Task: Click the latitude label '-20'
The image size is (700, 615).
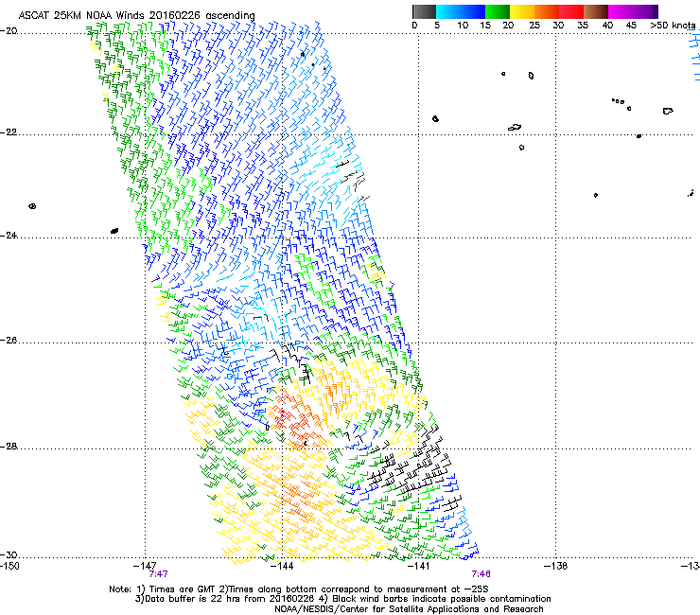Action: point(9,31)
